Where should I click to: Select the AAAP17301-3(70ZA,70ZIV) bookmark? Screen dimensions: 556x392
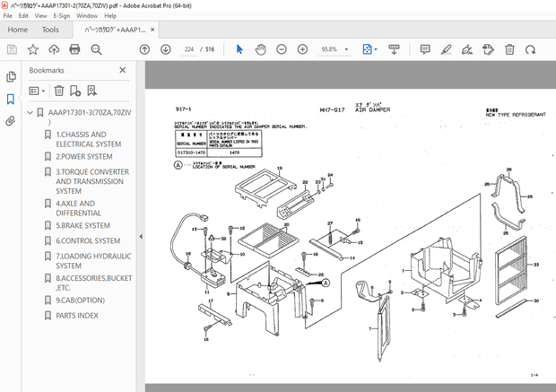tap(90, 118)
